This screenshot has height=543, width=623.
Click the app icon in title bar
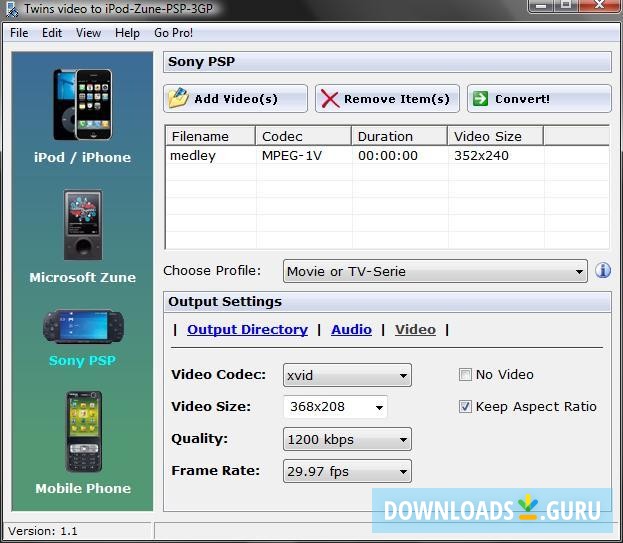pos(12,9)
